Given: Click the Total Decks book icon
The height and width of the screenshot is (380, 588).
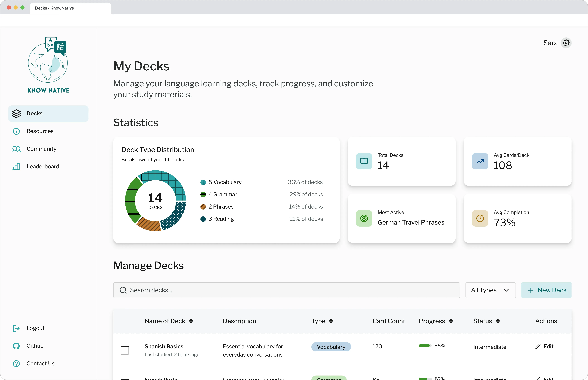Looking at the screenshot, I should pos(364,161).
